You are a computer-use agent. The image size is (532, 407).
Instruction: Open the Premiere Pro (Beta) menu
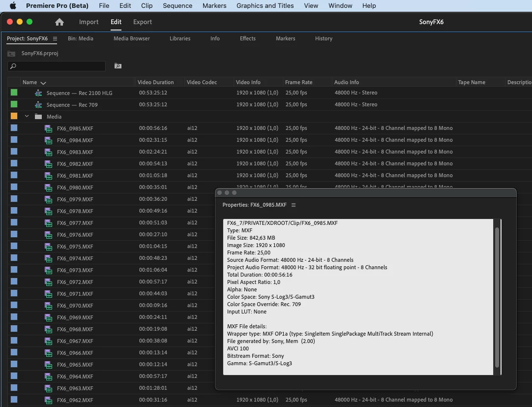point(57,5)
